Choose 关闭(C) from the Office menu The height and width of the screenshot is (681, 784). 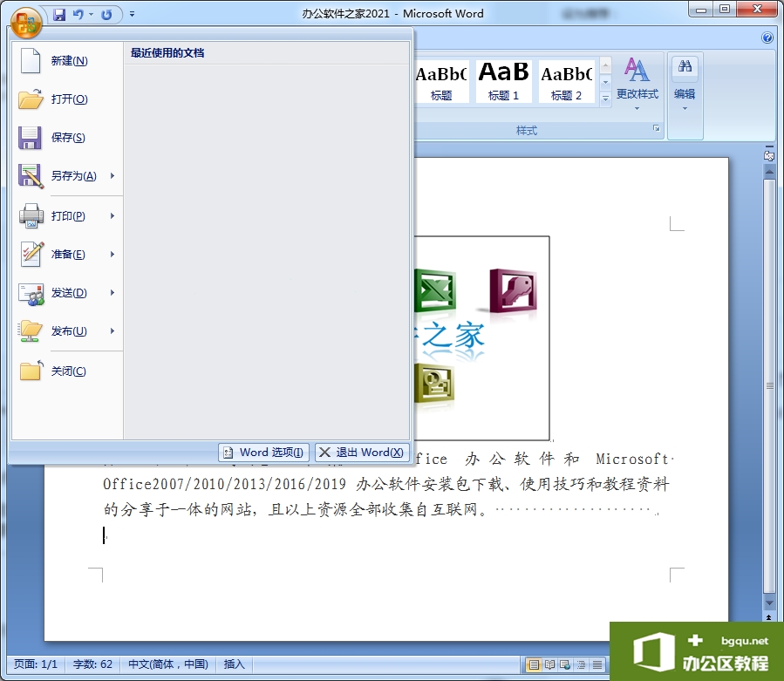[x=67, y=371]
